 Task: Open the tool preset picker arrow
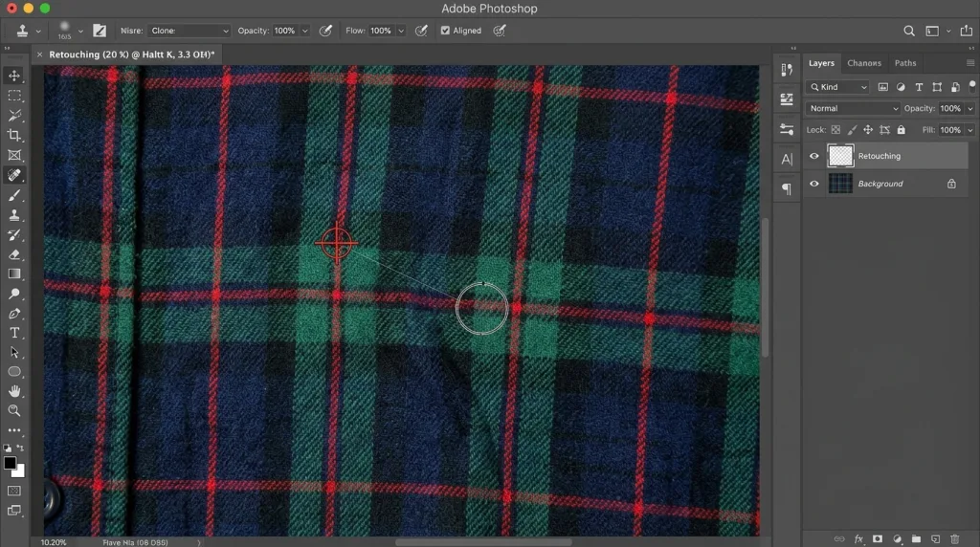[38, 31]
